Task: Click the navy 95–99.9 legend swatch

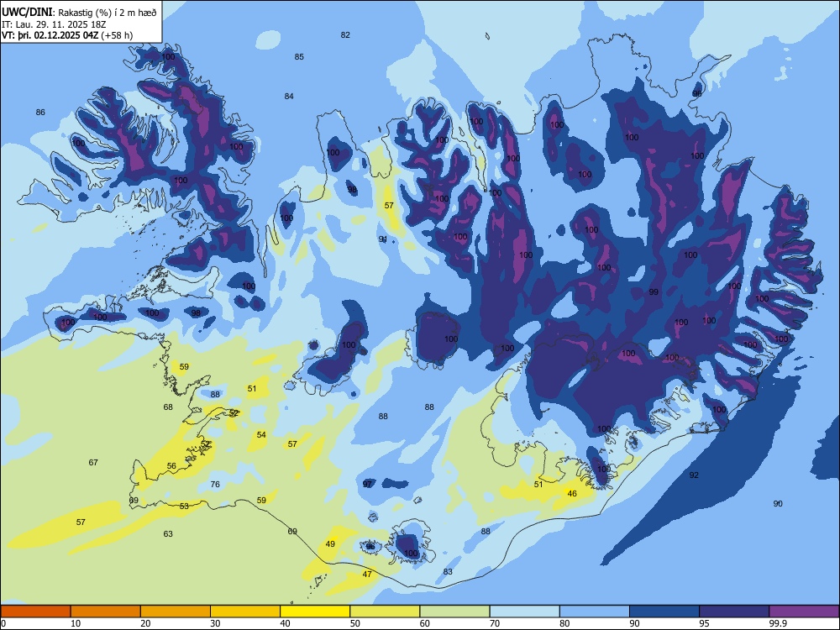Action: tap(734, 612)
